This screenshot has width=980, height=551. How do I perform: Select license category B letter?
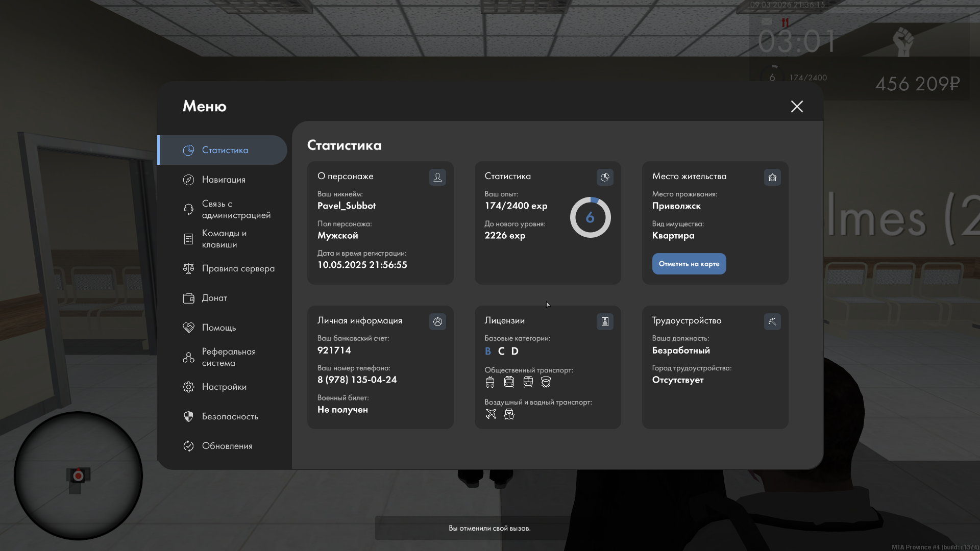click(488, 351)
